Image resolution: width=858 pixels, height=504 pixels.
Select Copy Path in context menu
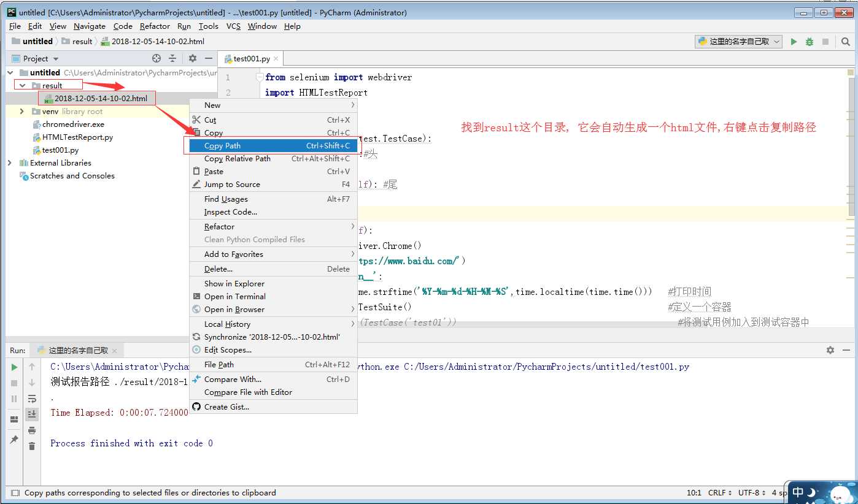[274, 146]
